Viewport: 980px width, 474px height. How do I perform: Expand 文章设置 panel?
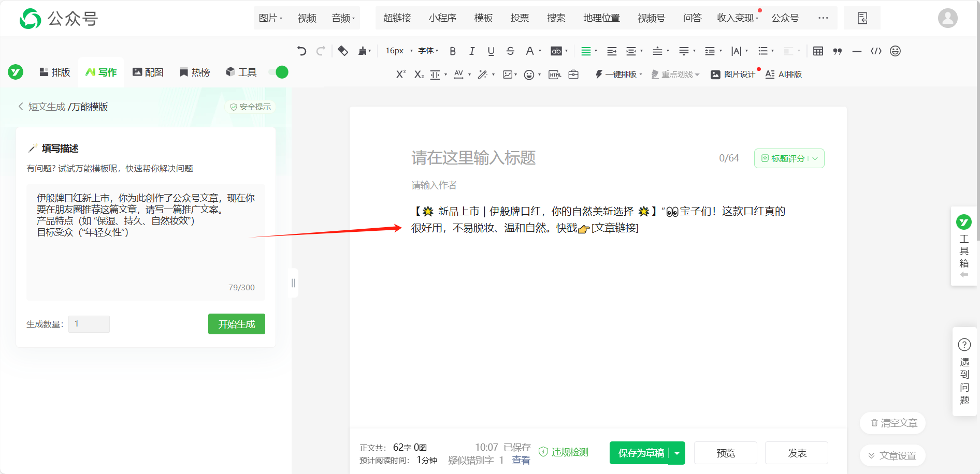(x=893, y=455)
